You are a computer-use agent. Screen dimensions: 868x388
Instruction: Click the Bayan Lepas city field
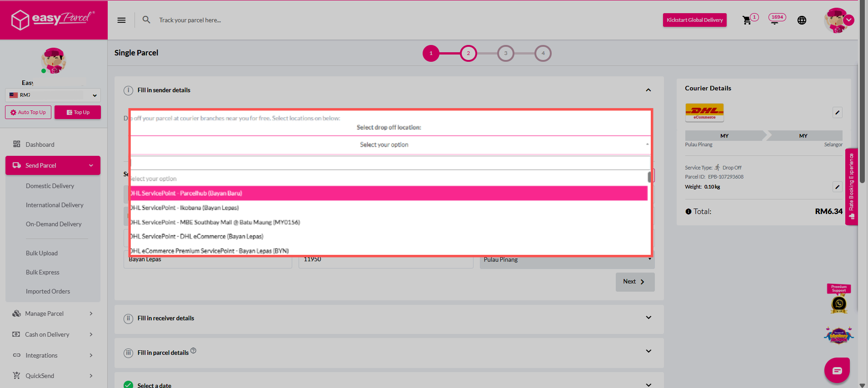(208, 259)
